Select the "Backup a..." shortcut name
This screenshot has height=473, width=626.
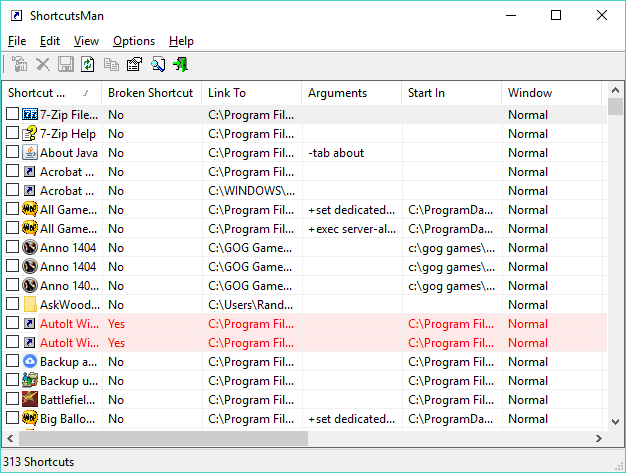(68, 362)
